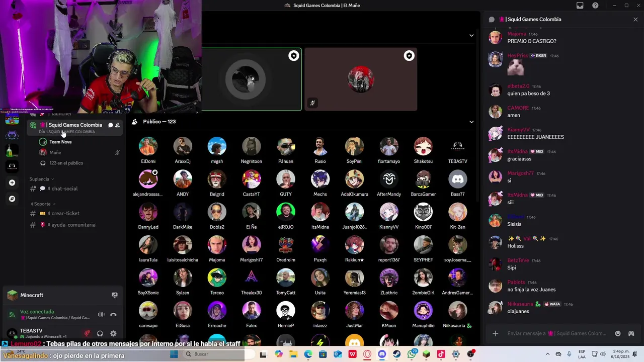644x362 pixels.
Task: Select the Squid Games Colombia stage channel
Action: [74, 128]
